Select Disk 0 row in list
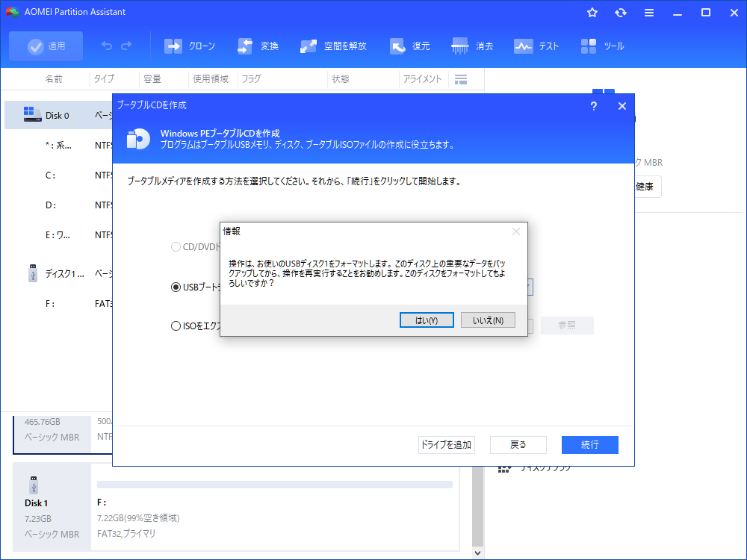This screenshot has height=560, width=747. click(x=58, y=115)
